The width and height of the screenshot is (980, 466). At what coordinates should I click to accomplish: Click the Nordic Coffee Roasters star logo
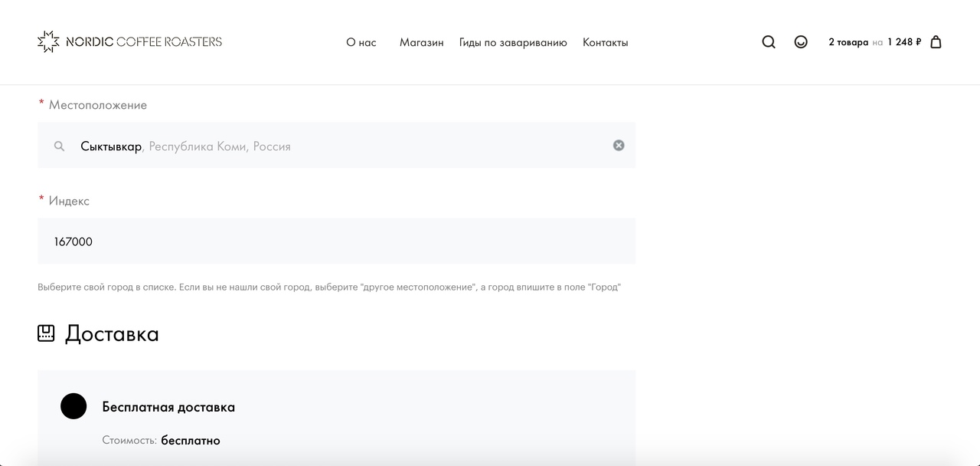click(x=48, y=42)
